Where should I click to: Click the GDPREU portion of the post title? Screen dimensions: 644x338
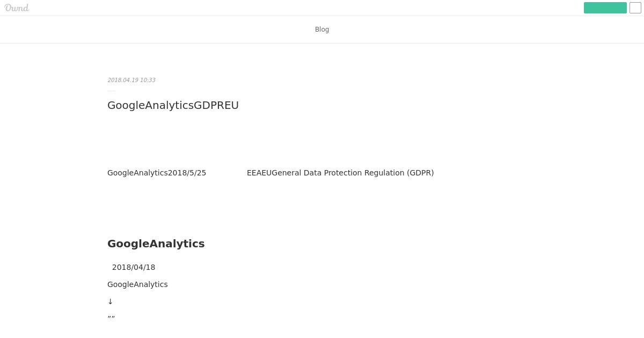[x=216, y=105]
